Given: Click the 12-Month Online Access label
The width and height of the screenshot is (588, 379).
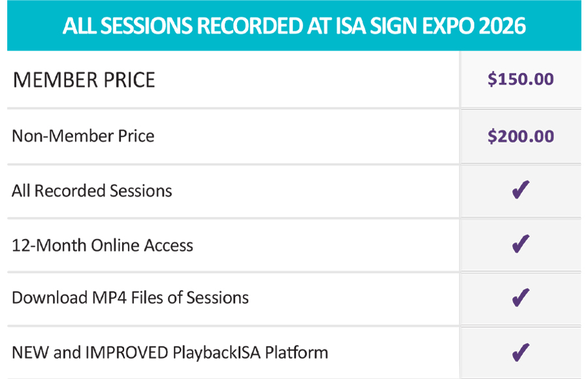Looking at the screenshot, I should point(103,245).
